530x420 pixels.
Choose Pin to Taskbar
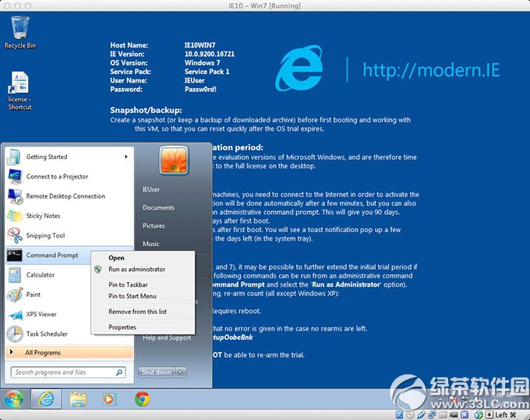click(143, 284)
